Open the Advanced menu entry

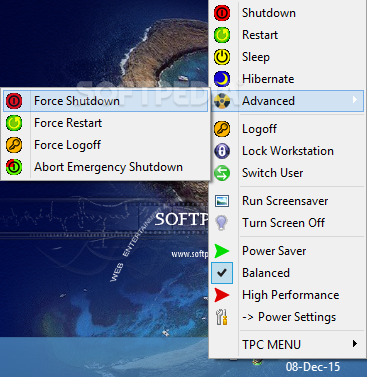click(x=287, y=101)
